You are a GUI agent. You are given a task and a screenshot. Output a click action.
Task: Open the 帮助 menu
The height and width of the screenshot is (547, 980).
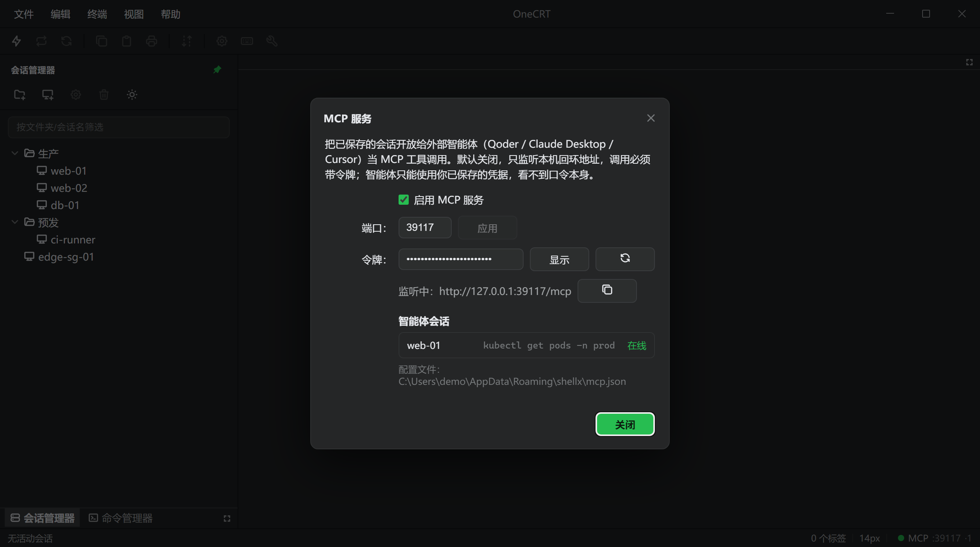click(x=171, y=14)
